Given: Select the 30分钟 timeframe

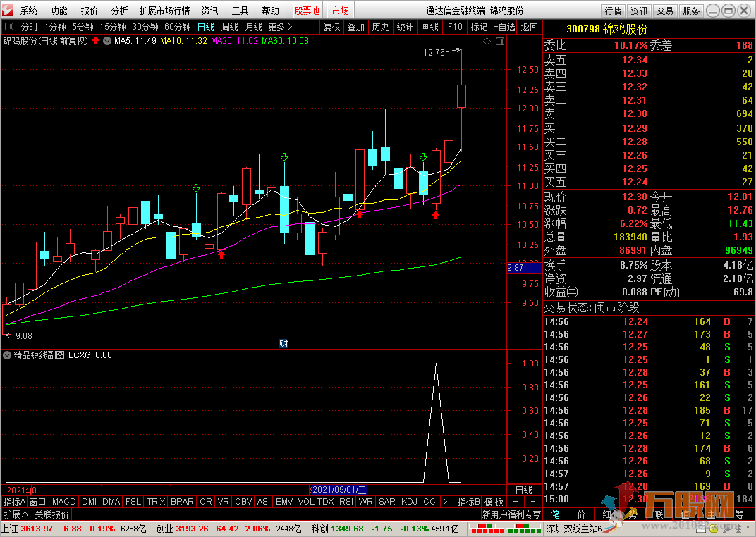Looking at the screenshot, I should [x=145, y=27].
